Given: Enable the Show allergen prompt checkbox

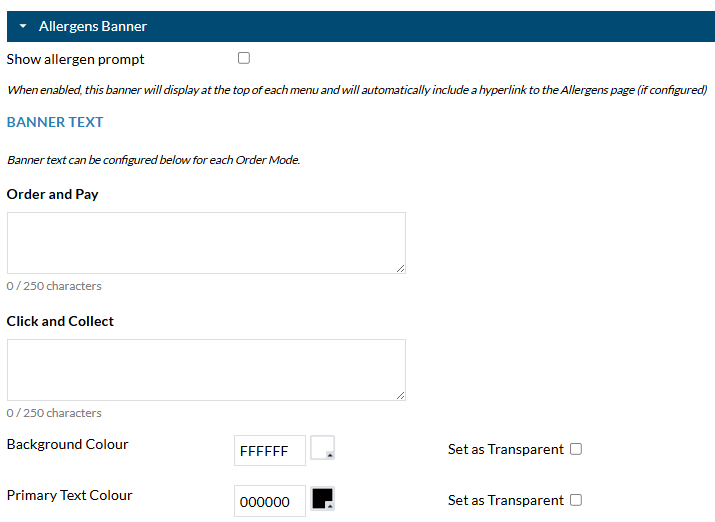Looking at the screenshot, I should tap(244, 58).
